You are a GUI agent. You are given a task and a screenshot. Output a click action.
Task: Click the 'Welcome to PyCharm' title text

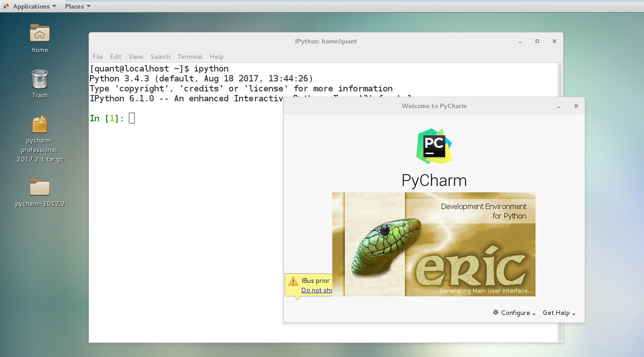[x=434, y=106]
